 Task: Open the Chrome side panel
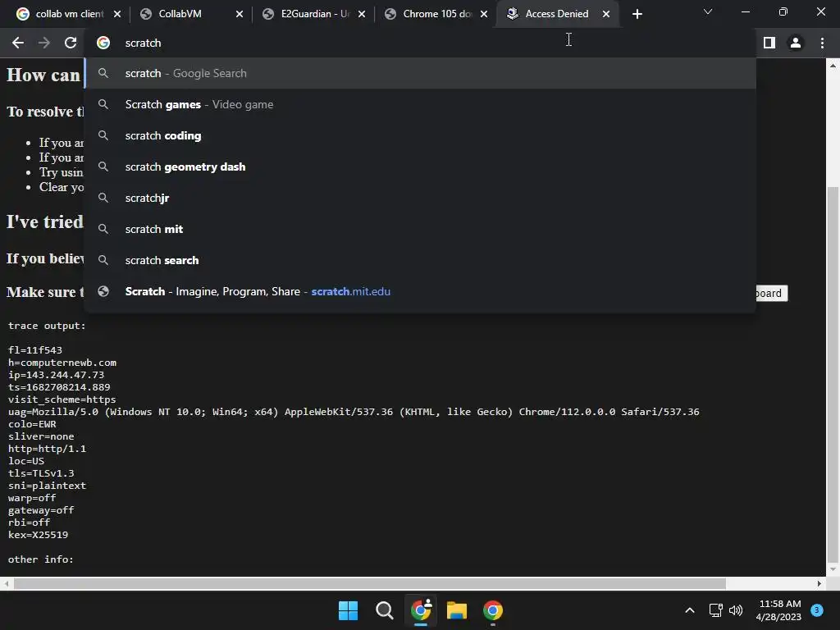coord(769,43)
